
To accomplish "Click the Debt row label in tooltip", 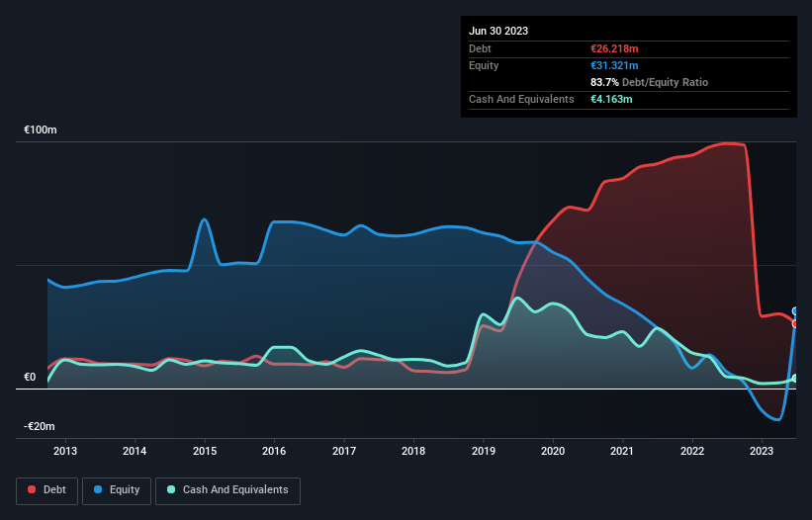I will (x=480, y=48).
